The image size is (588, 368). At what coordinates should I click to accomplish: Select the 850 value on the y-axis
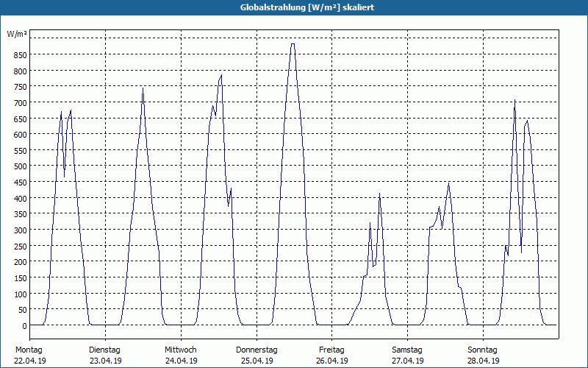(x=21, y=55)
